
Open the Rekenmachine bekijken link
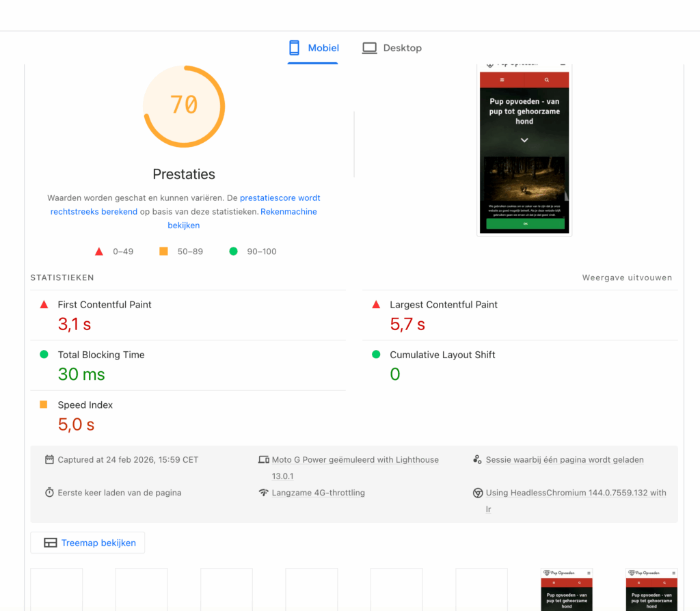pos(242,218)
